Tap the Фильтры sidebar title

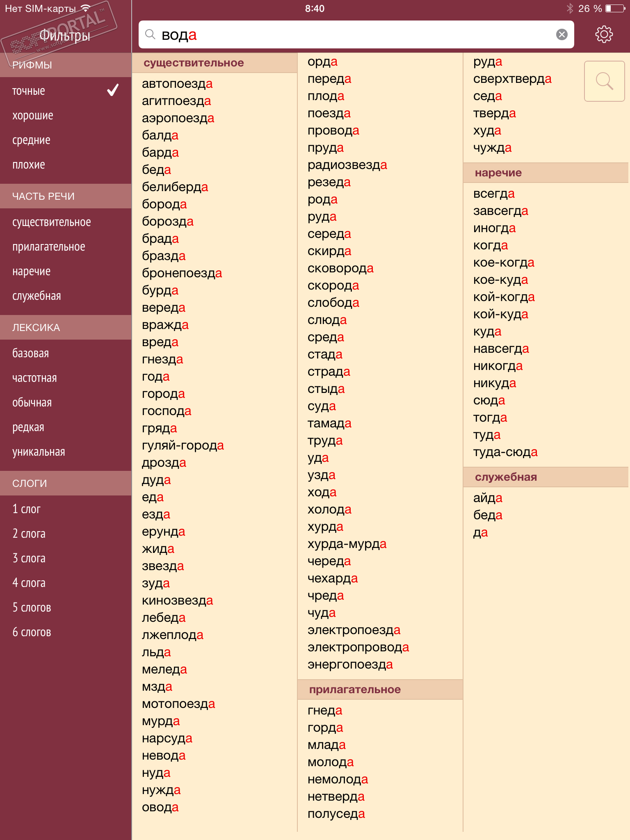click(x=65, y=36)
